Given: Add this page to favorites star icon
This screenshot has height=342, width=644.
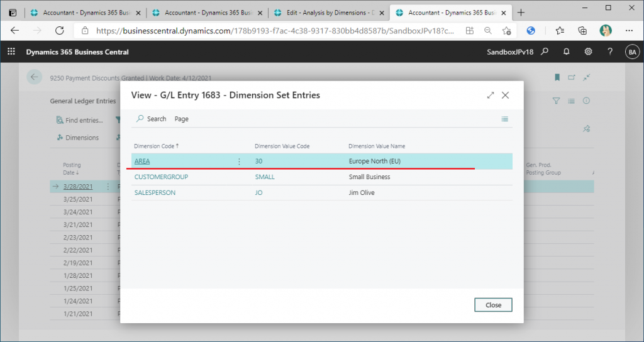Looking at the screenshot, I should coord(506,31).
